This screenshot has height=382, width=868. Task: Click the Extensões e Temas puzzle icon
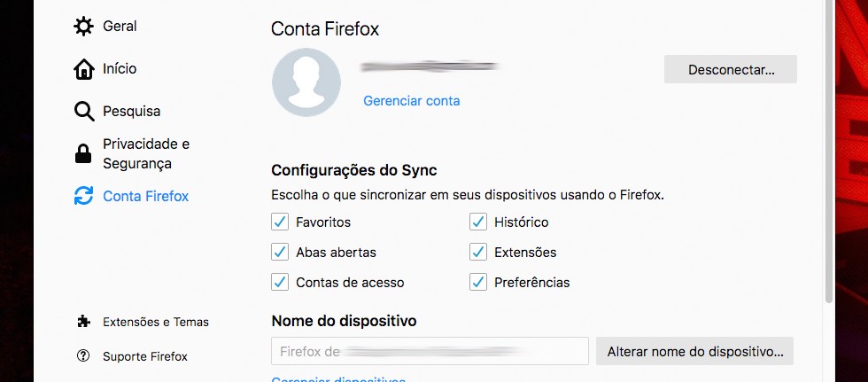click(x=83, y=322)
